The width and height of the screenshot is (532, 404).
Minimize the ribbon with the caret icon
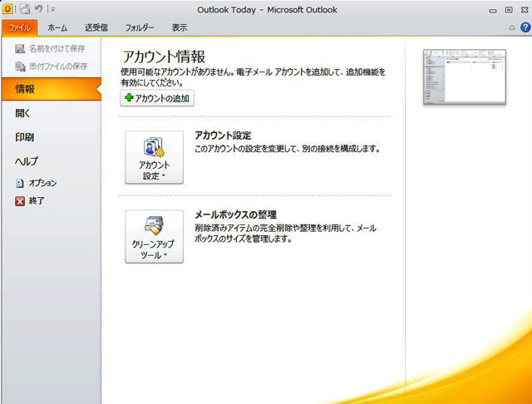[x=512, y=27]
